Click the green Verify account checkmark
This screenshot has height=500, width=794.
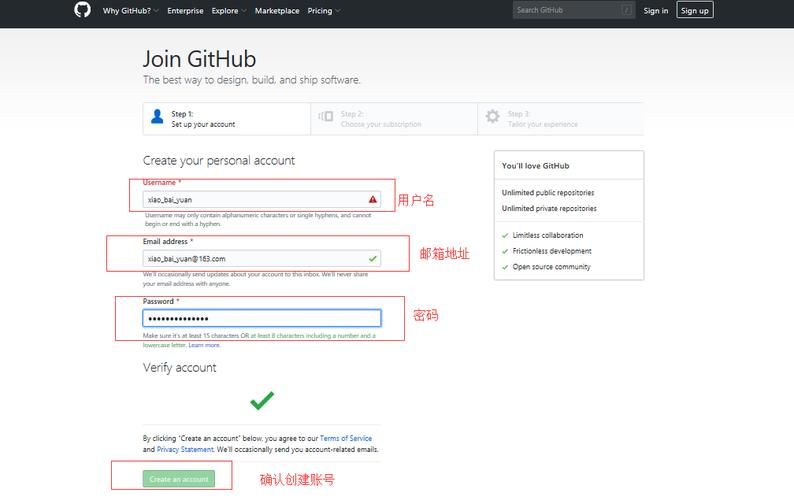pyautogui.click(x=262, y=400)
